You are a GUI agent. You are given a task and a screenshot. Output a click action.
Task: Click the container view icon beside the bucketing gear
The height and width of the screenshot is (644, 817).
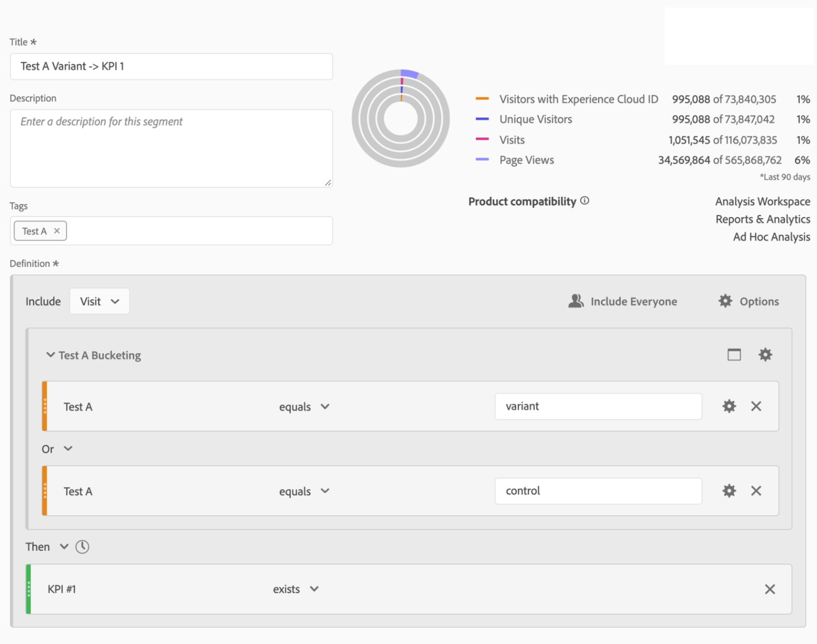(734, 355)
